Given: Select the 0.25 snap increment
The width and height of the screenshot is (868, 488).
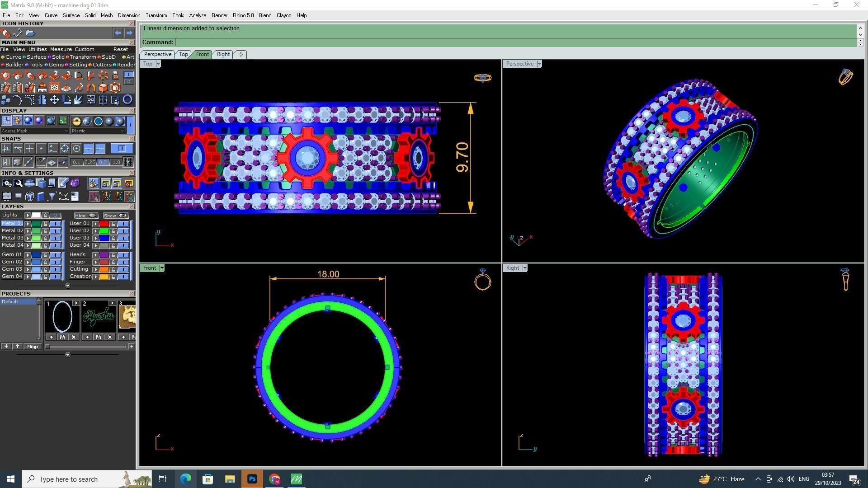Looking at the screenshot, I should coord(90,162).
